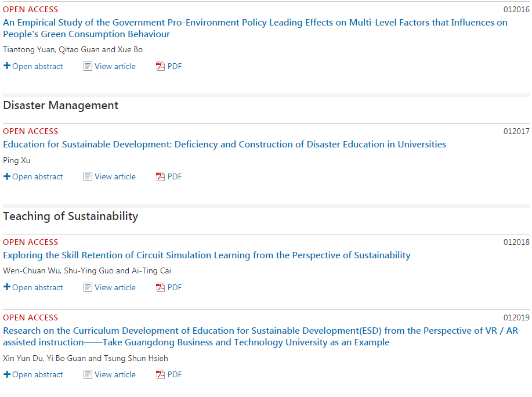Viewport: 532px width, 397px height.
Task: Open Research on the Curriculum Development title link
Action: point(260,336)
